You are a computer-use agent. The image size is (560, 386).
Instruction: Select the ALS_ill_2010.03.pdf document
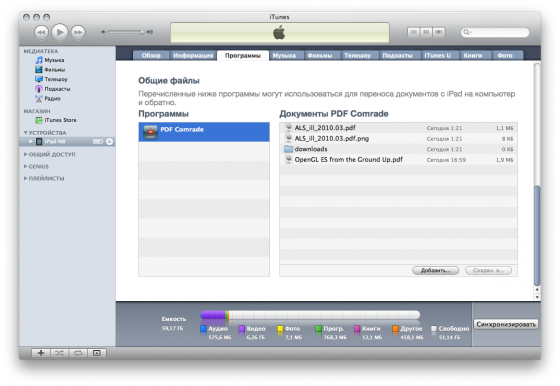[398, 128]
